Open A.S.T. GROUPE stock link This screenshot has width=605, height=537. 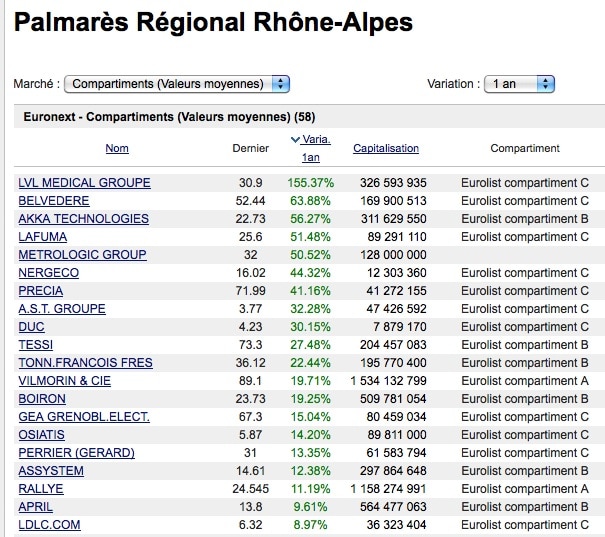point(62,309)
